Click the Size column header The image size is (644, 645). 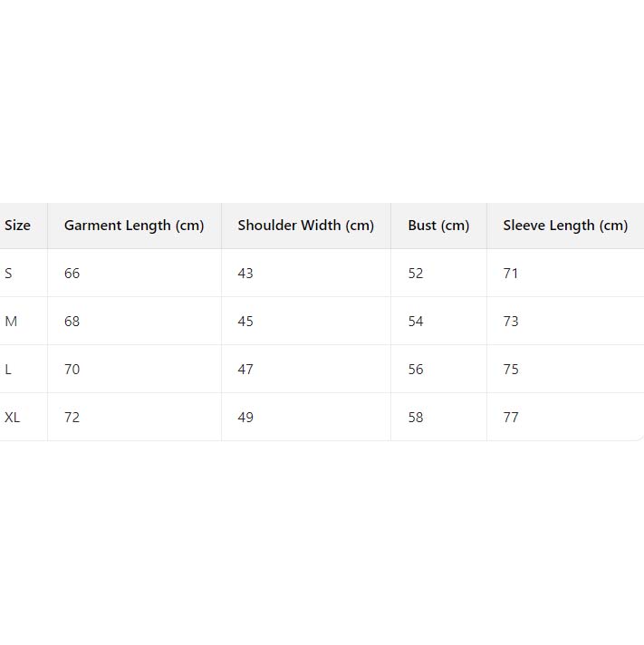[17, 226]
